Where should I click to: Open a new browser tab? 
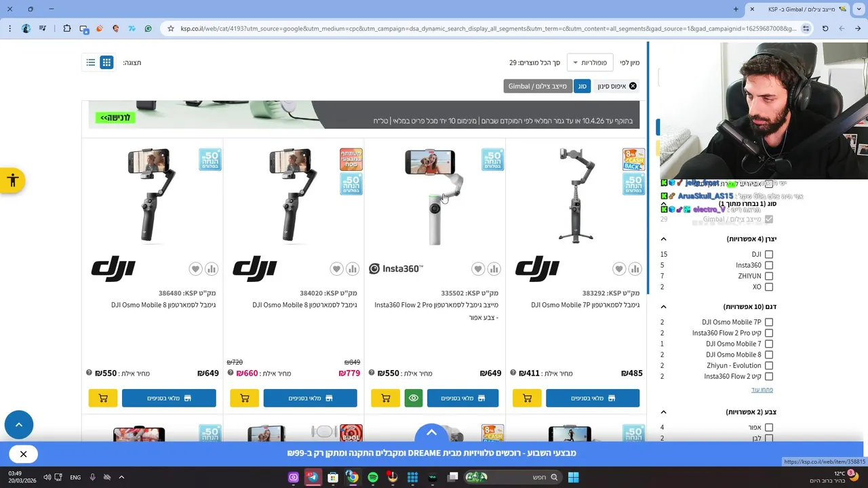(736, 9)
